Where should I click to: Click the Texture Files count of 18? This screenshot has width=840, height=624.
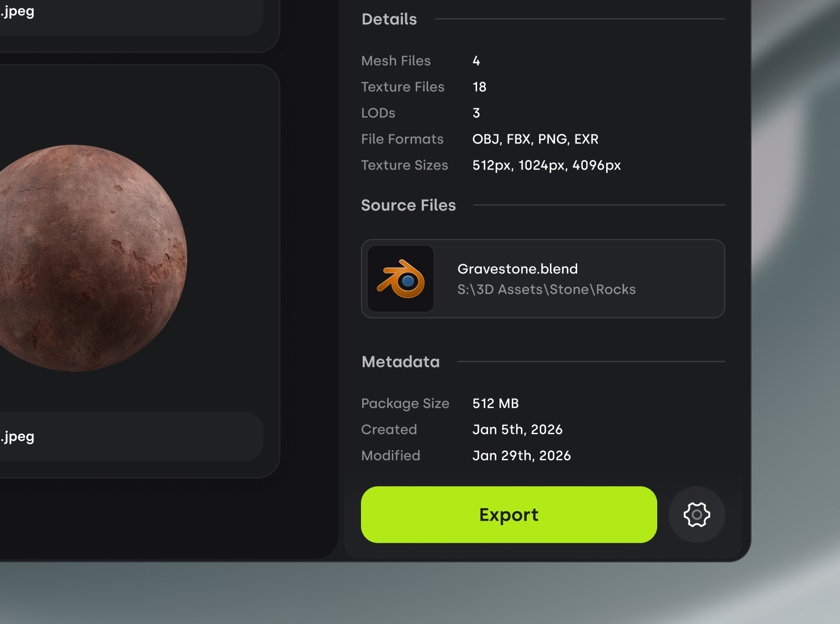(x=479, y=87)
